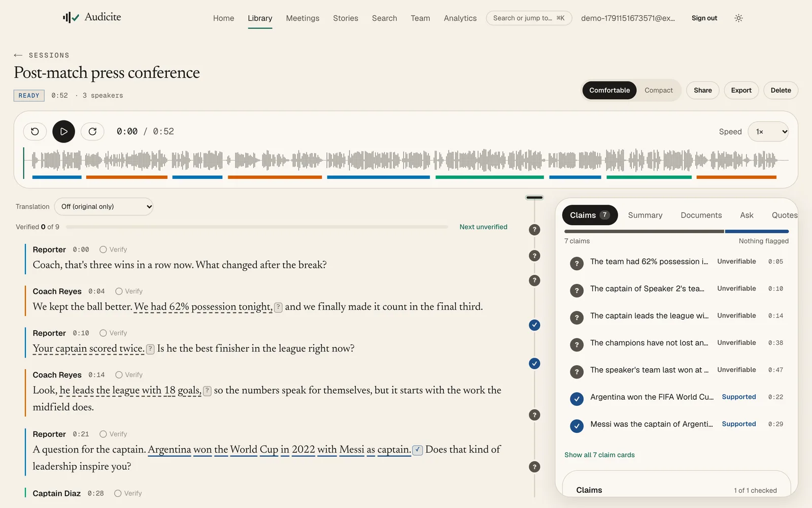Select Comfortable view density
Screen dimensions: 812x508
click(609, 90)
